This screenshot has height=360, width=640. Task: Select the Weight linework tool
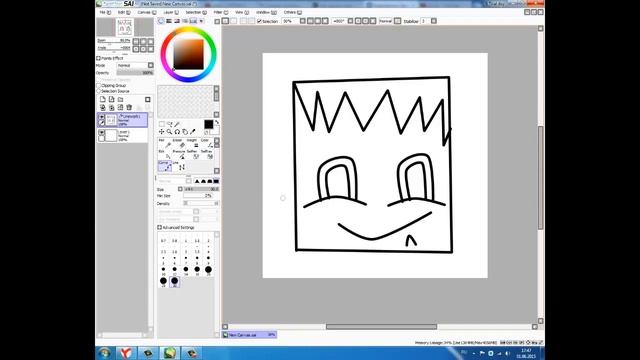tap(192, 143)
